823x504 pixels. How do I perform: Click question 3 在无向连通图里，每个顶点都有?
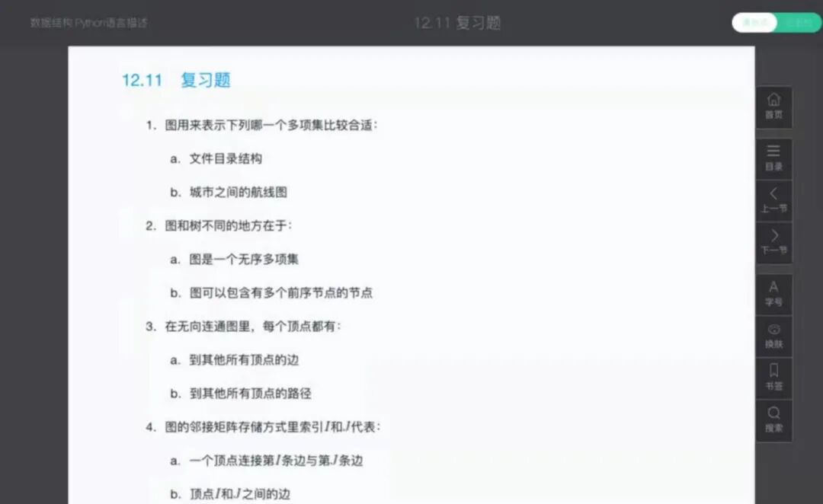(243, 327)
